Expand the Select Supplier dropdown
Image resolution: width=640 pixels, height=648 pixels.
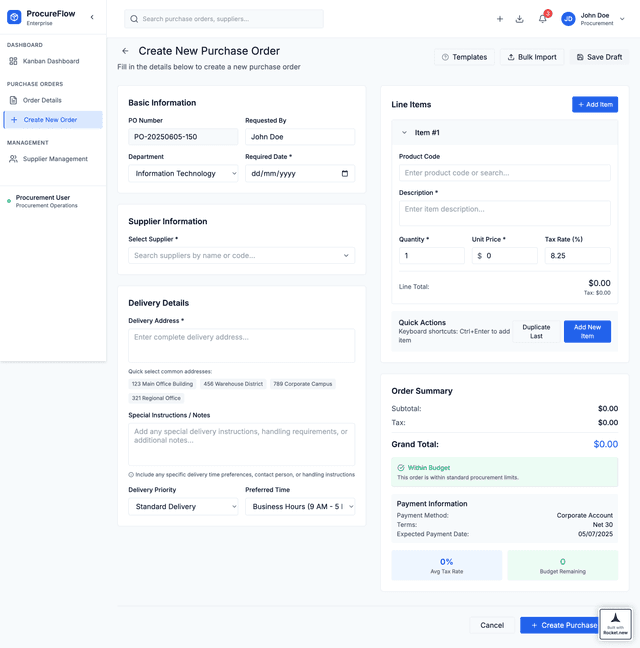click(x=241, y=256)
